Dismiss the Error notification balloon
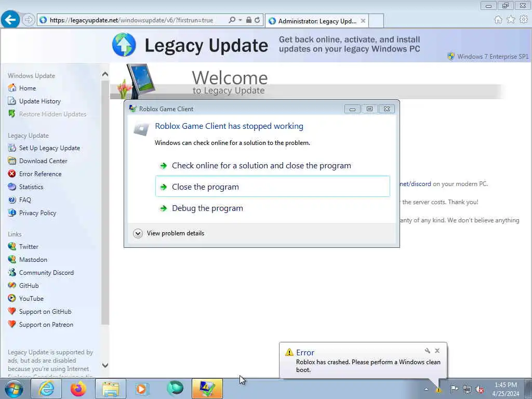 point(437,351)
